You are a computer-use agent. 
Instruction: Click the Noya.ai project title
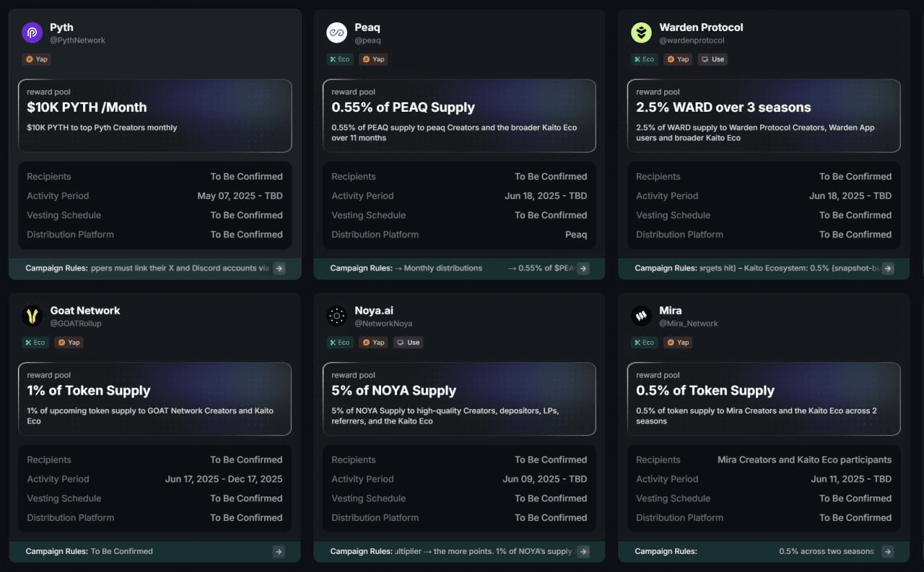point(375,311)
